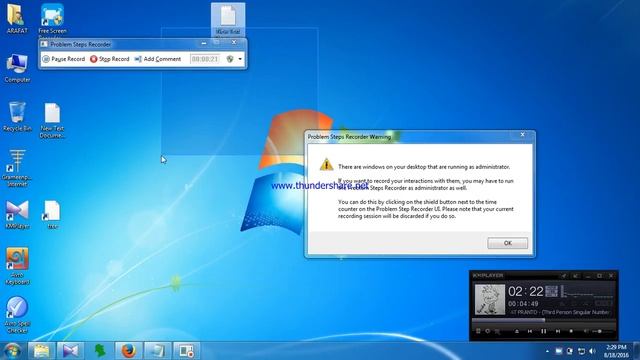Click OK in the Recorder Warning dialog

[507, 243]
